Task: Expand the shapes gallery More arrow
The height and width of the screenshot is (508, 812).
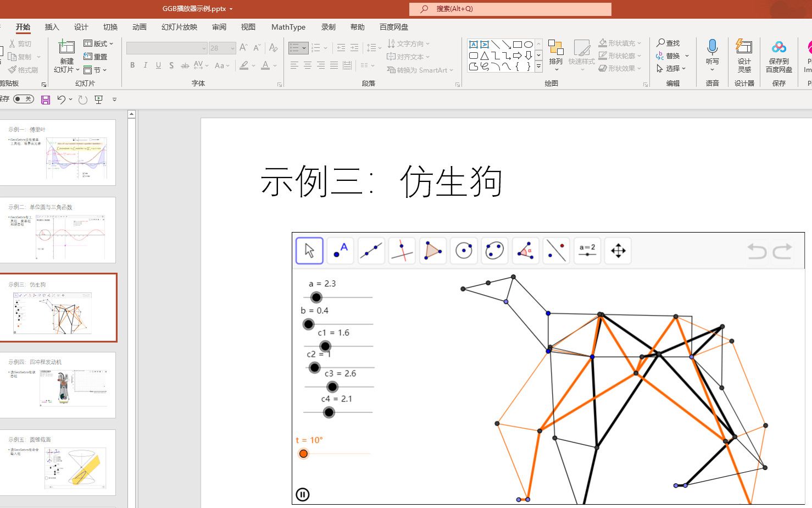Action: click(538, 67)
